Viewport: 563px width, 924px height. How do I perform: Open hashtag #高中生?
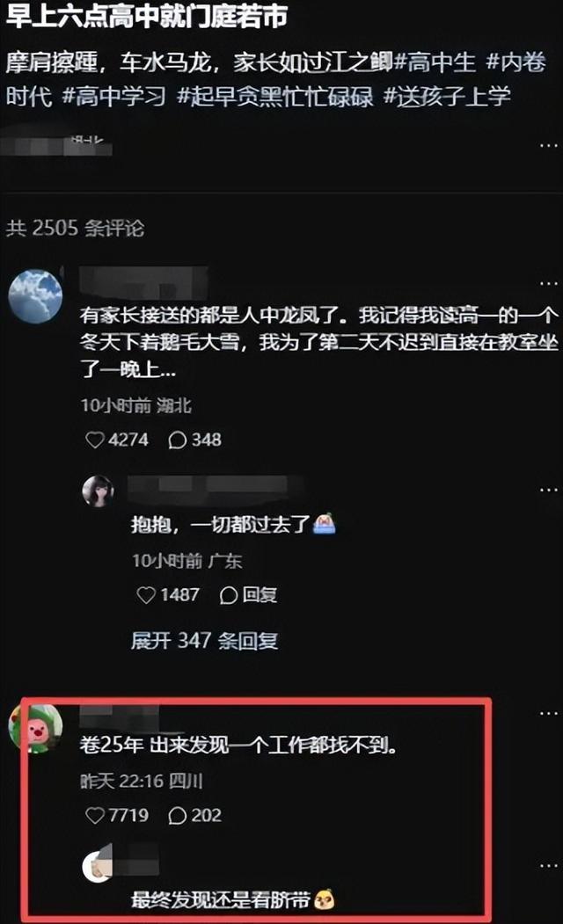434,62
